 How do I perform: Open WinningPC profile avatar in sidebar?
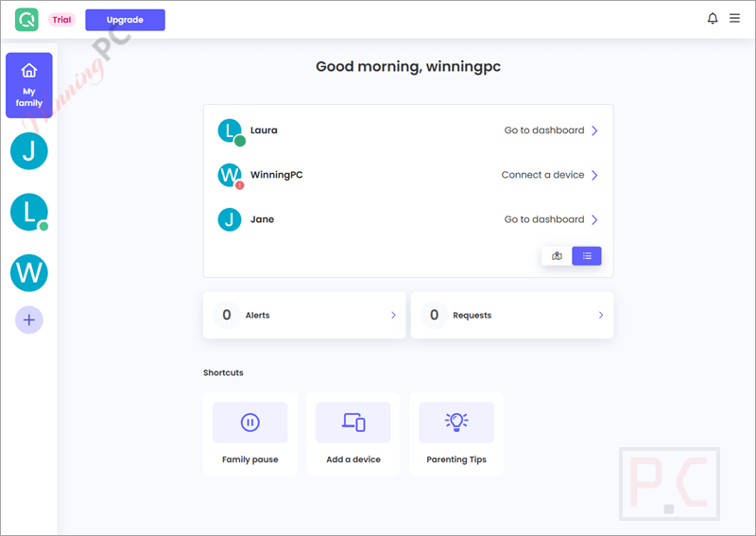tap(29, 272)
